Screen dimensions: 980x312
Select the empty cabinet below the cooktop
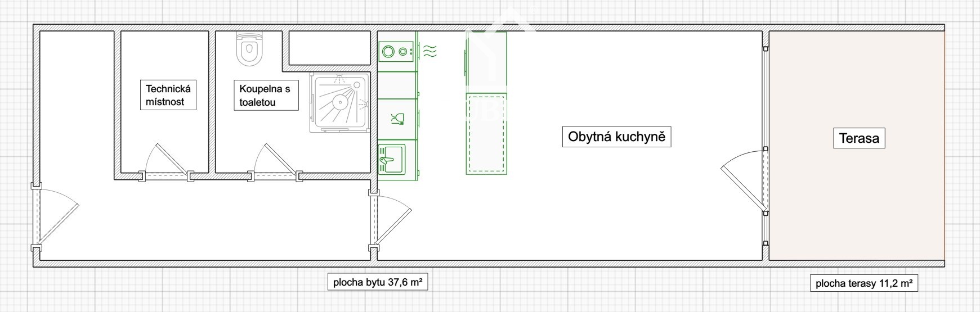click(x=397, y=85)
